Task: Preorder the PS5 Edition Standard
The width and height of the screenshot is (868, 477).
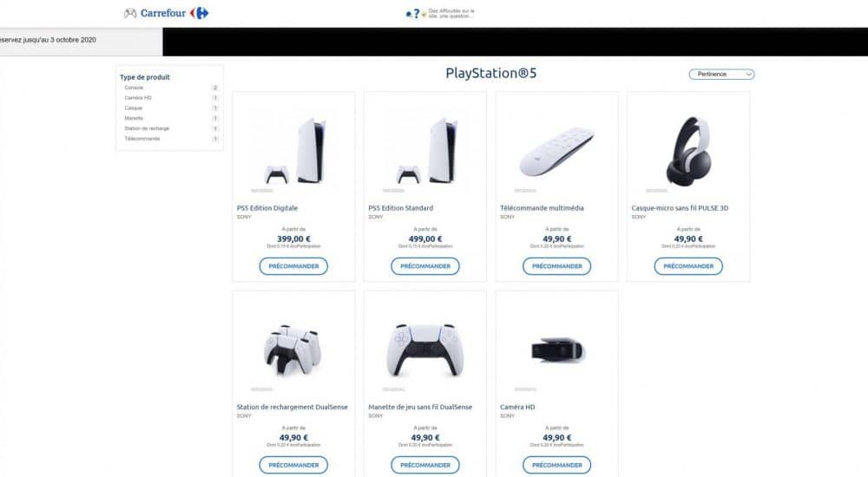Action: tap(425, 266)
